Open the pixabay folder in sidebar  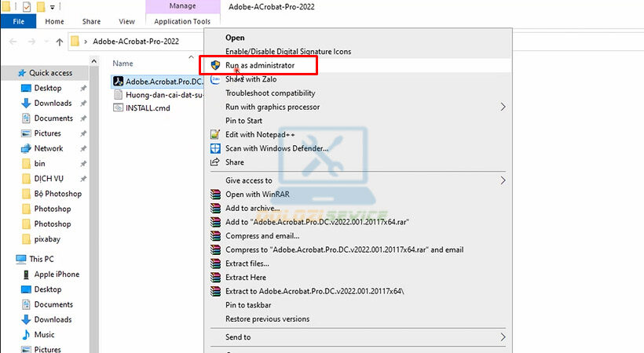coord(47,238)
